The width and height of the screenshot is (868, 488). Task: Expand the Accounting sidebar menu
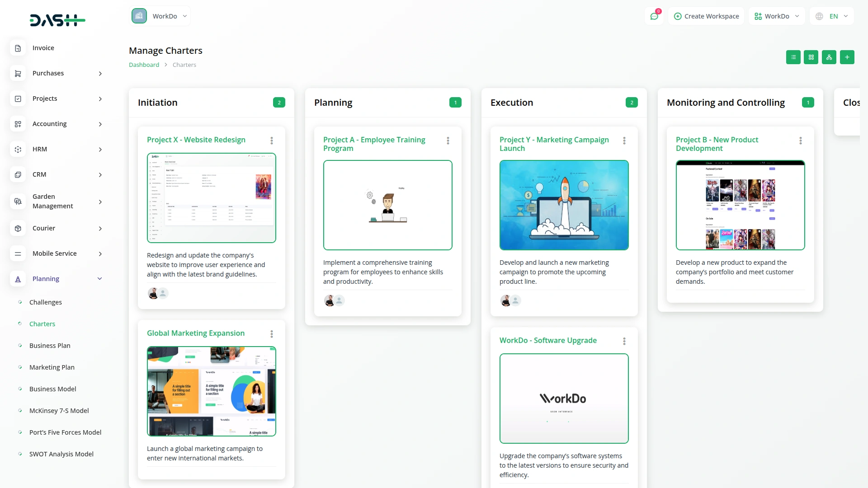tap(100, 124)
